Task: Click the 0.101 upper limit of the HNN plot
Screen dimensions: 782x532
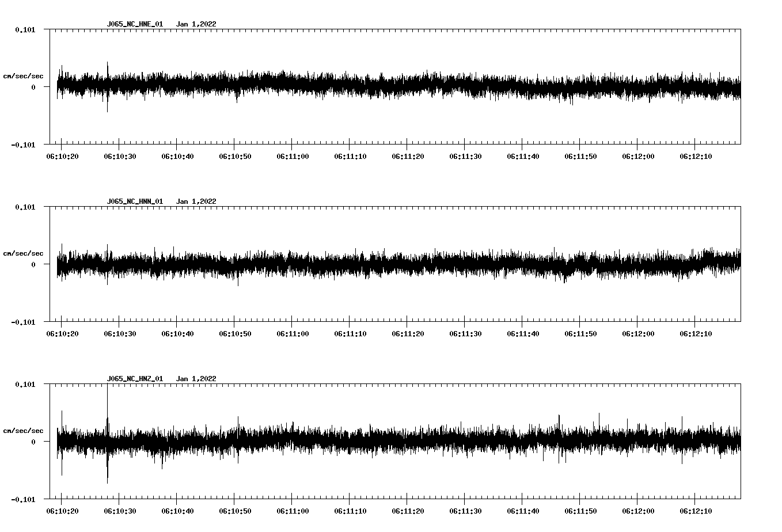Action: (25, 207)
